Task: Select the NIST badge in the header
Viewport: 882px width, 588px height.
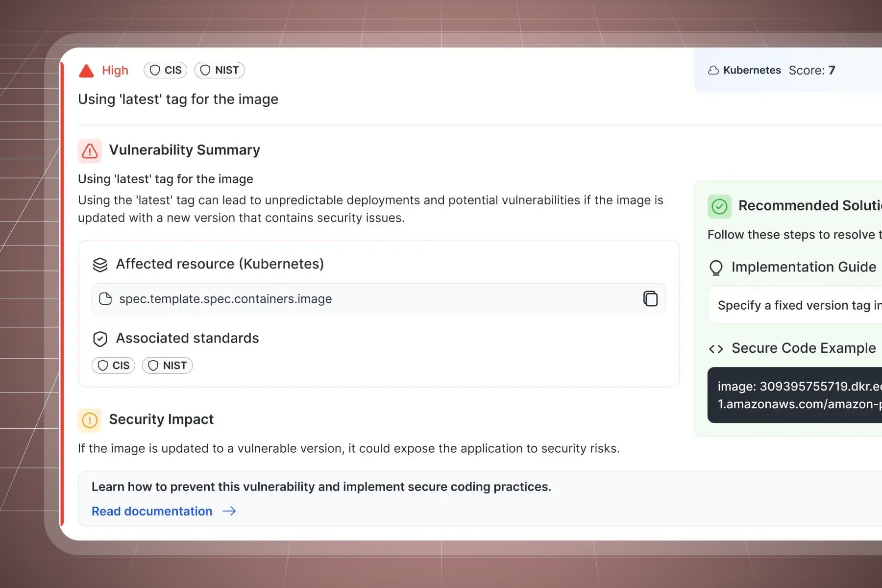Action: click(220, 70)
